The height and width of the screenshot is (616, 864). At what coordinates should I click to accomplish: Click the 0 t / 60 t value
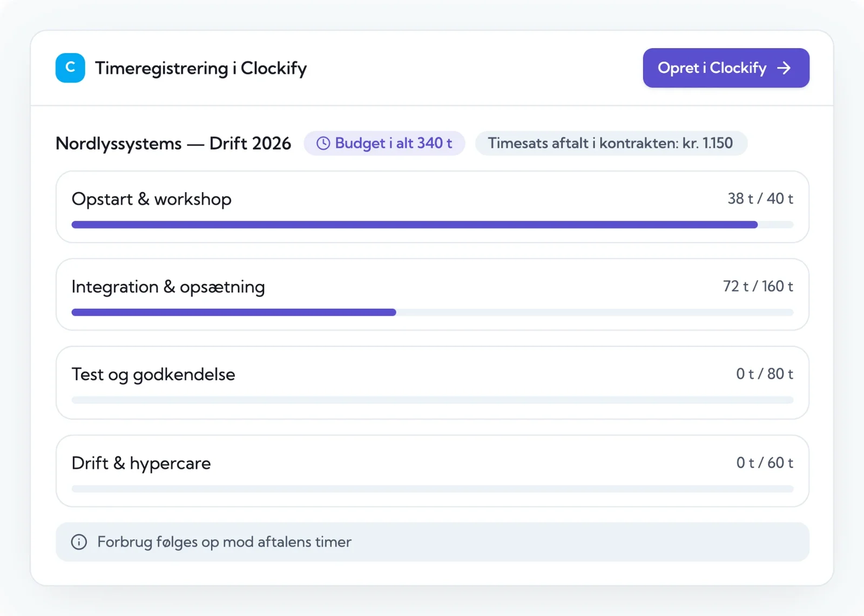pos(765,463)
